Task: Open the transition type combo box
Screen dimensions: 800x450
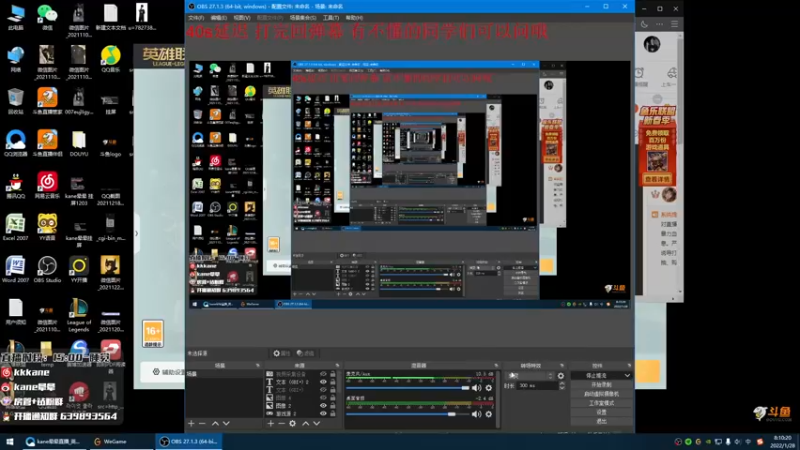Action: point(530,376)
